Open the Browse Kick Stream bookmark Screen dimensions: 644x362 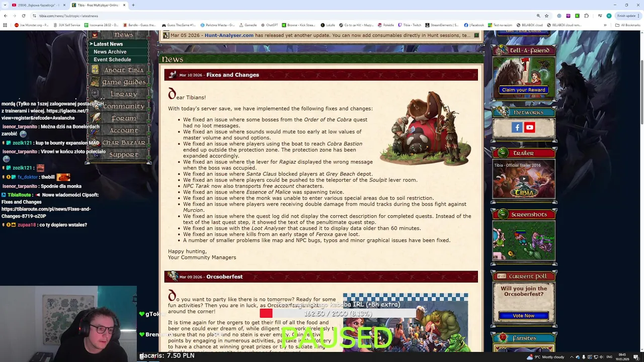[299, 25]
